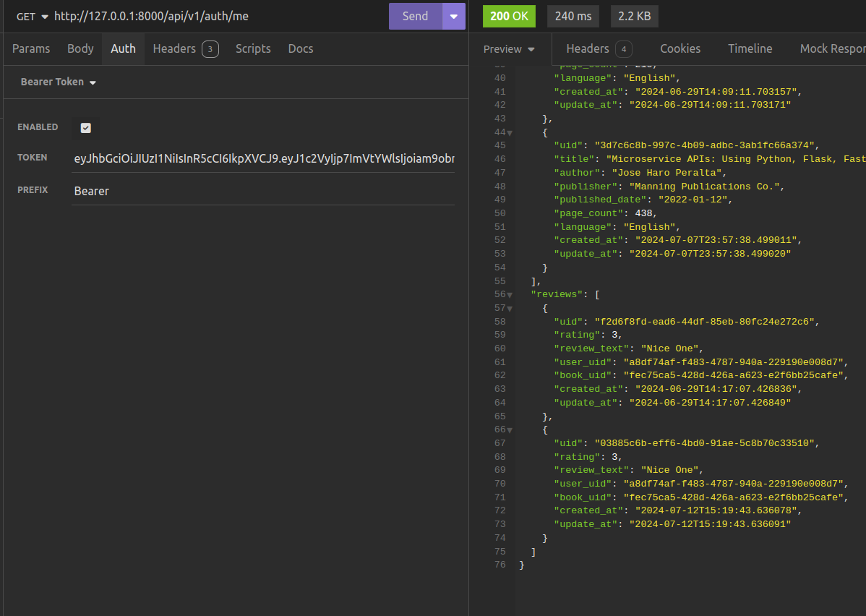
Task: Fold the review object at line 66
Action: coord(510,430)
